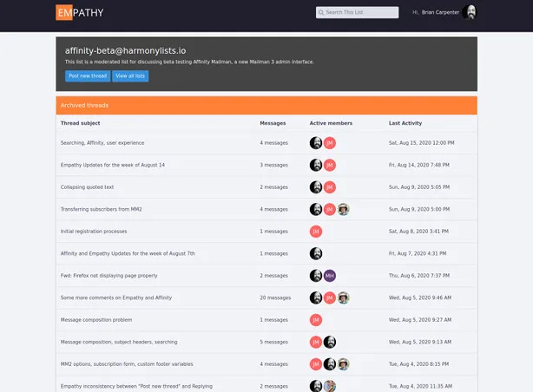Click the Messages column header

pyautogui.click(x=273, y=123)
